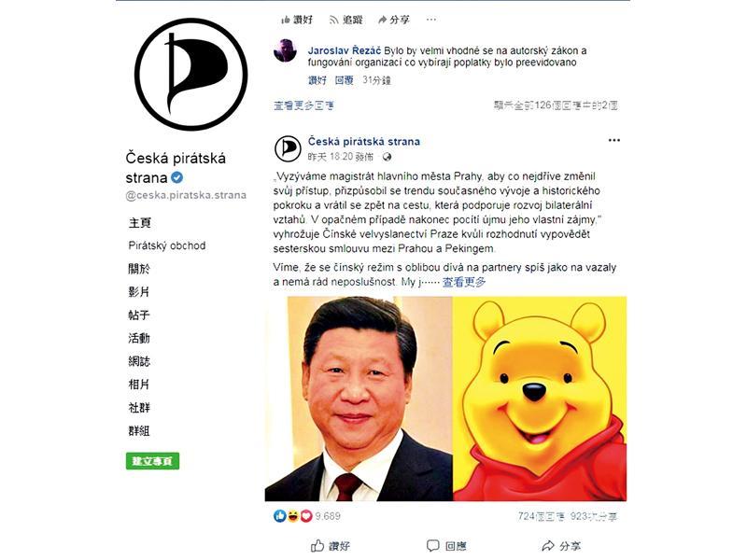Click the top Like thumbs-up button
The height and width of the screenshot is (560, 747).
click(297, 20)
